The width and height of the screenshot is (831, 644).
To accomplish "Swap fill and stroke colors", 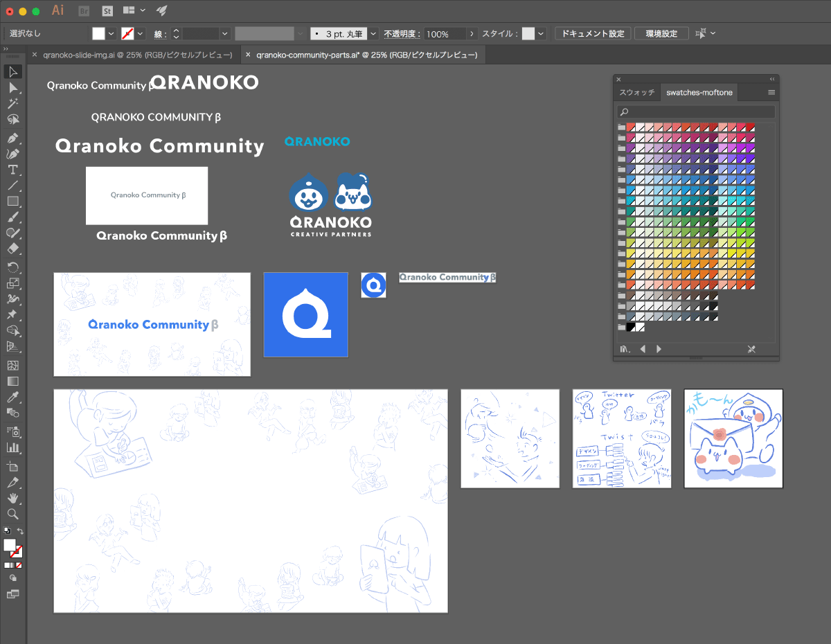I will click(21, 531).
